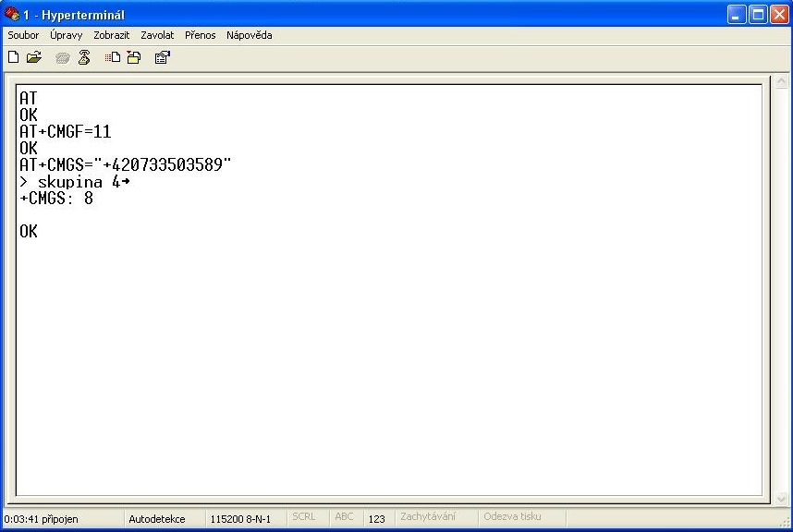793x532 pixels.
Task: Click the SCRL status indicator
Action: point(304,517)
